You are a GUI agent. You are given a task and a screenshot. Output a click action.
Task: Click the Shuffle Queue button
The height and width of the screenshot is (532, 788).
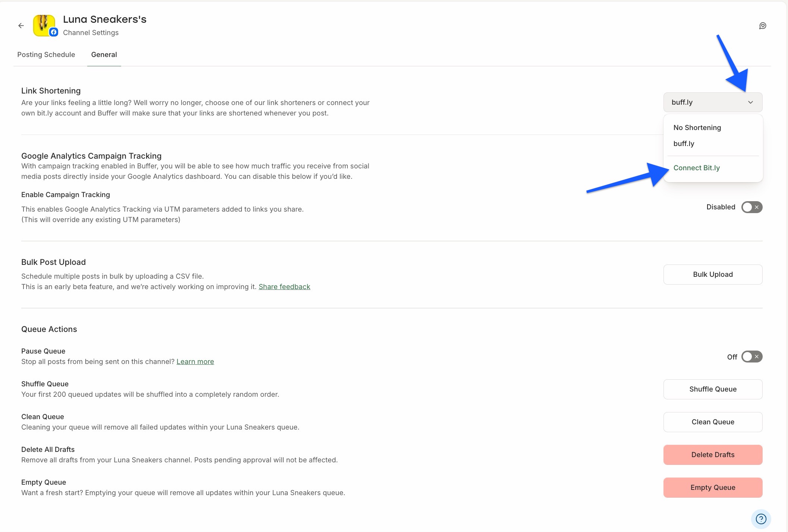pos(713,389)
